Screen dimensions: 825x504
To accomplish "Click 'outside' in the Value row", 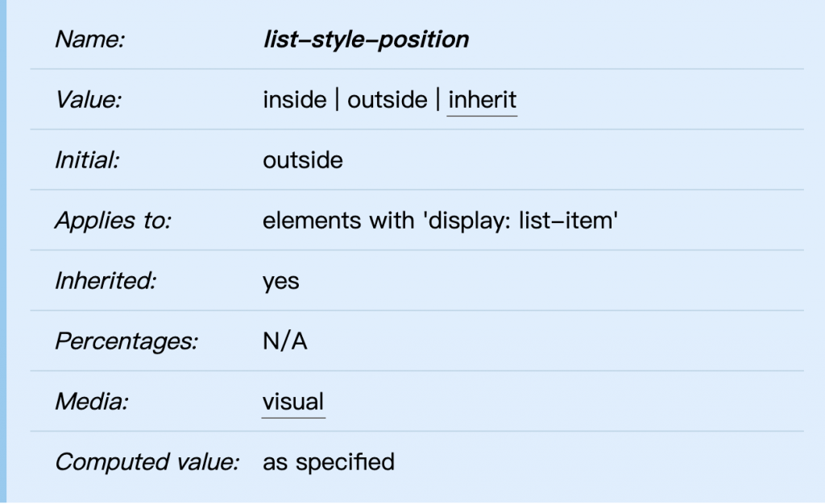I will [x=387, y=100].
